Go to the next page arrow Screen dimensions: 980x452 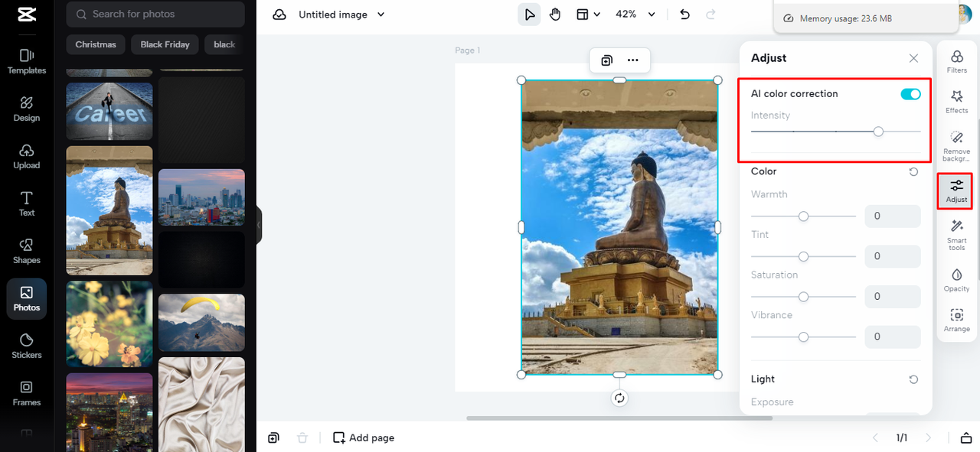[929, 437]
